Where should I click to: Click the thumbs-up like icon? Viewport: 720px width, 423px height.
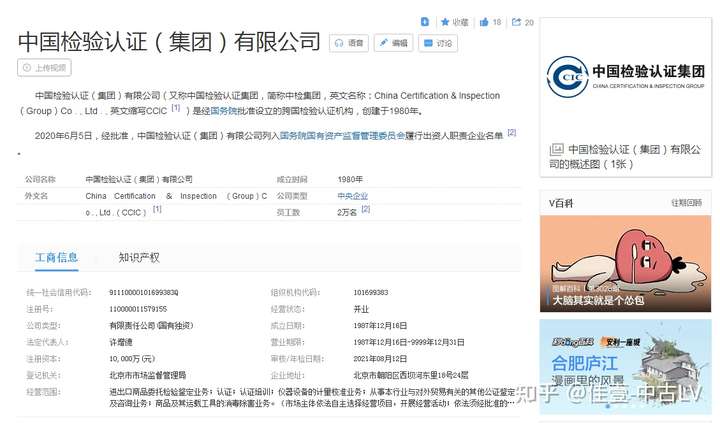pos(484,22)
